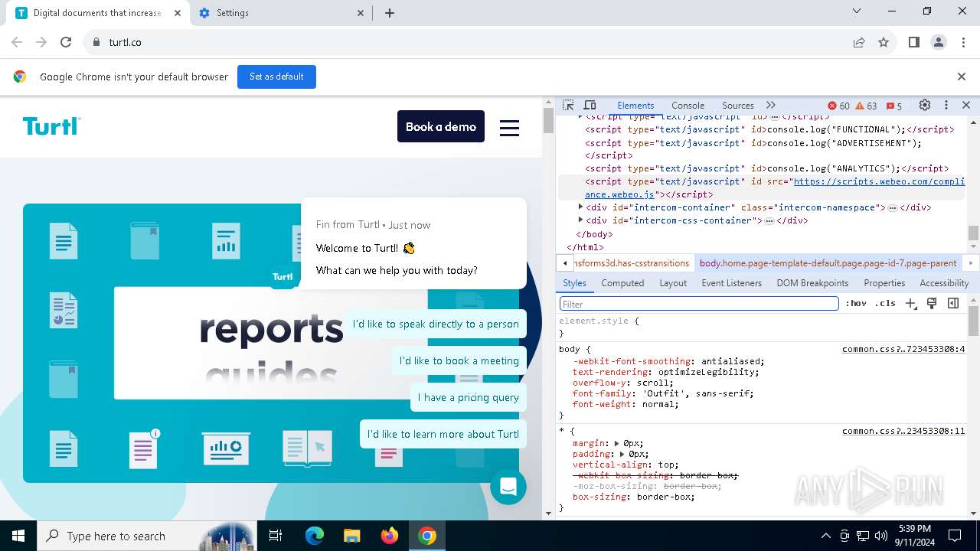Select the console.log("FUNCTIONAL") script line
This screenshot has width=980, height=551.
(769, 129)
